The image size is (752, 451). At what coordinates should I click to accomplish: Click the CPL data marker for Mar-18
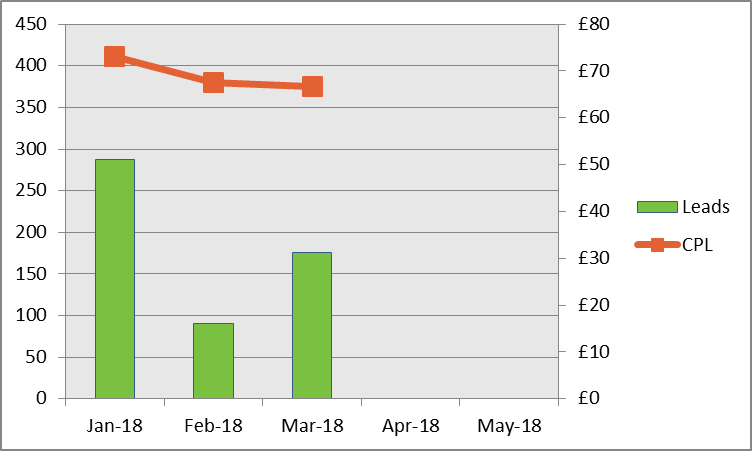pos(312,87)
